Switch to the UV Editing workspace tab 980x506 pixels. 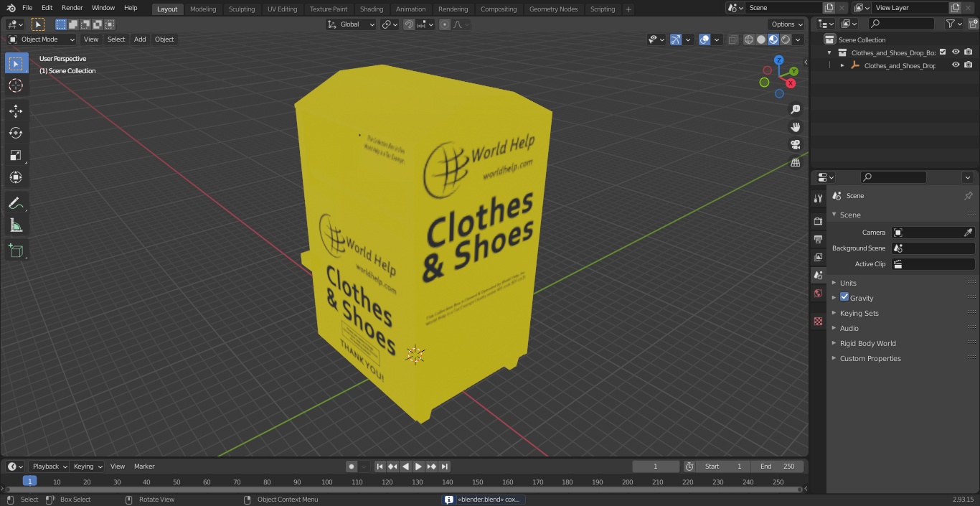point(282,9)
